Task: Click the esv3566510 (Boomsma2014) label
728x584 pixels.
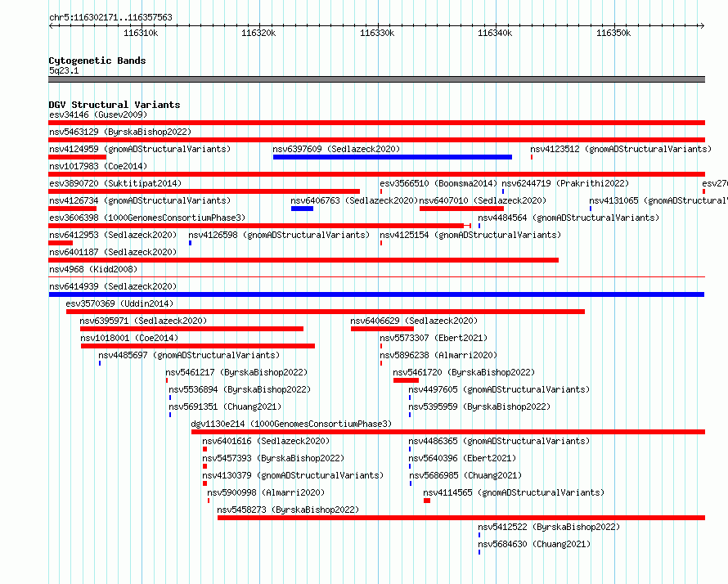Action: pyautogui.click(x=438, y=183)
